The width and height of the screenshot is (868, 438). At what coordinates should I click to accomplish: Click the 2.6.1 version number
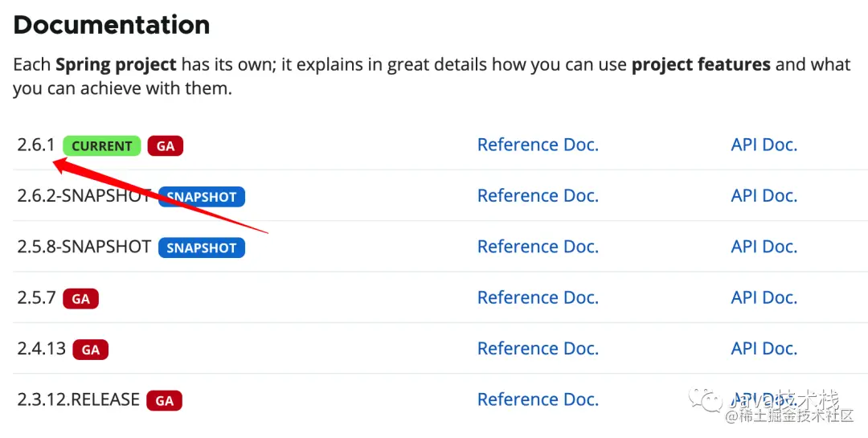click(x=36, y=145)
